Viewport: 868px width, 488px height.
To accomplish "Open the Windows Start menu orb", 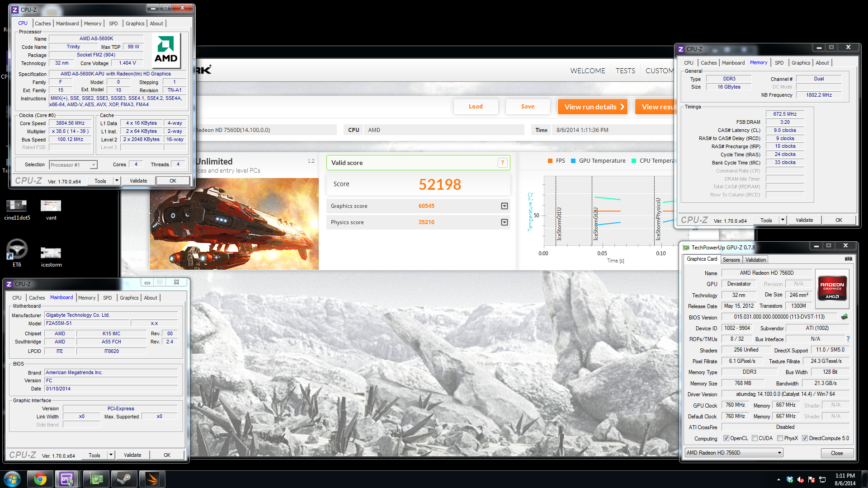I will 12,479.
